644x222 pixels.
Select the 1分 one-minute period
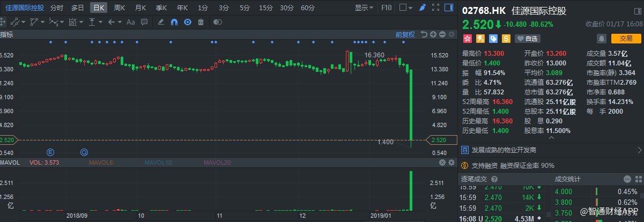(x=203, y=8)
